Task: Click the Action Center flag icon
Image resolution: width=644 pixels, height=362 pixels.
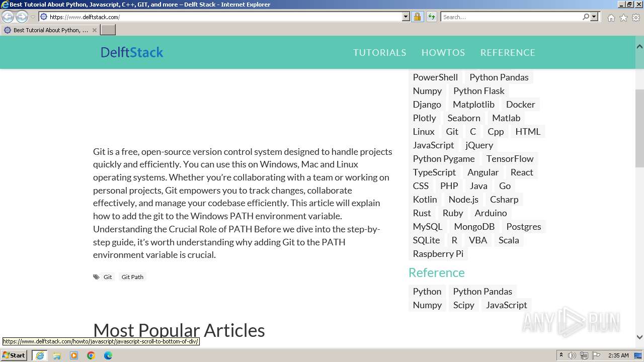Action: point(596,355)
